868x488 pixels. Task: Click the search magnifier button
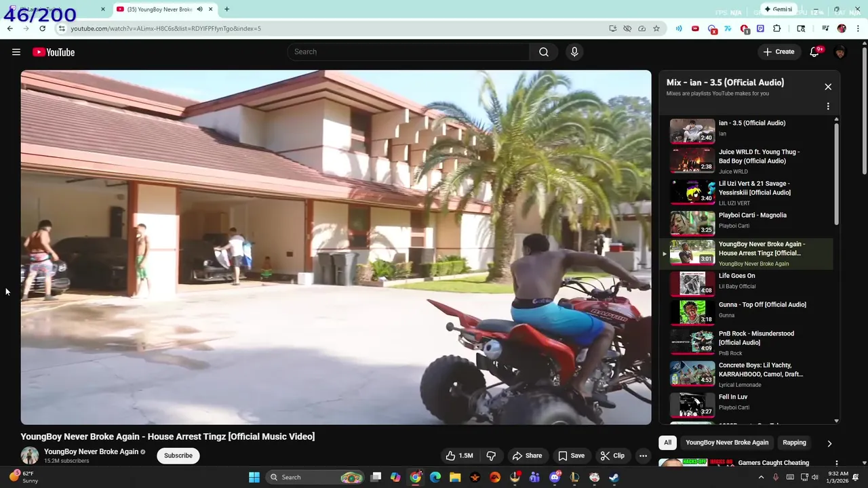[544, 52]
